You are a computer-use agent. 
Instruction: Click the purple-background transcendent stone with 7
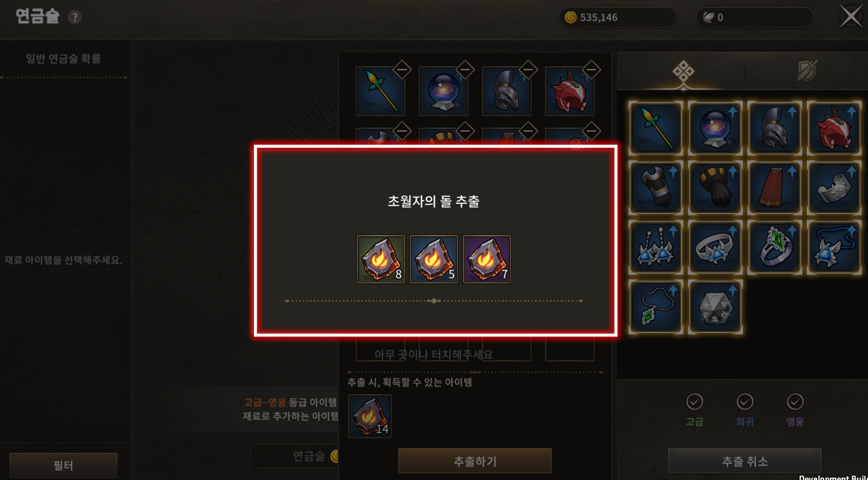pyautogui.click(x=487, y=260)
